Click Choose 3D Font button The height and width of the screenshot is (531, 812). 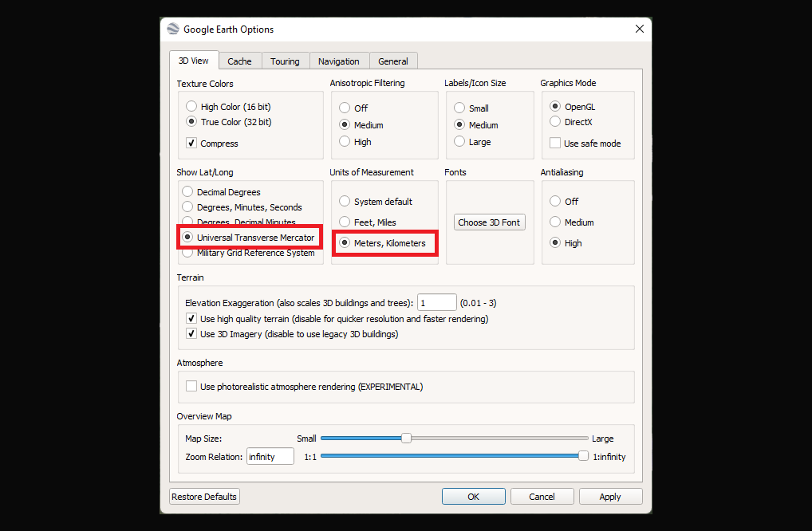pyautogui.click(x=490, y=222)
